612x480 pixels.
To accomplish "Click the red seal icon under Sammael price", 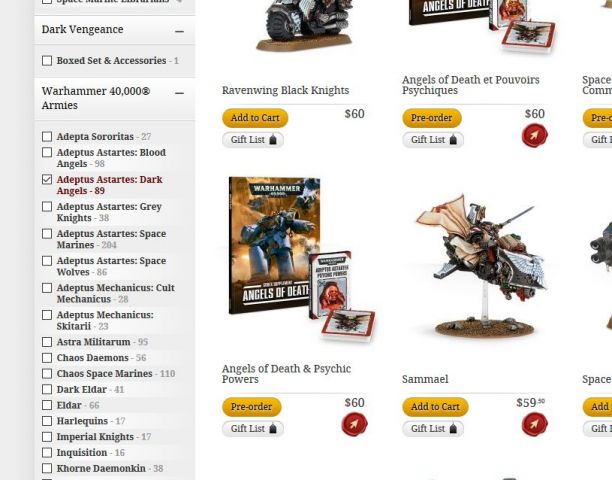I will pyautogui.click(x=534, y=424).
